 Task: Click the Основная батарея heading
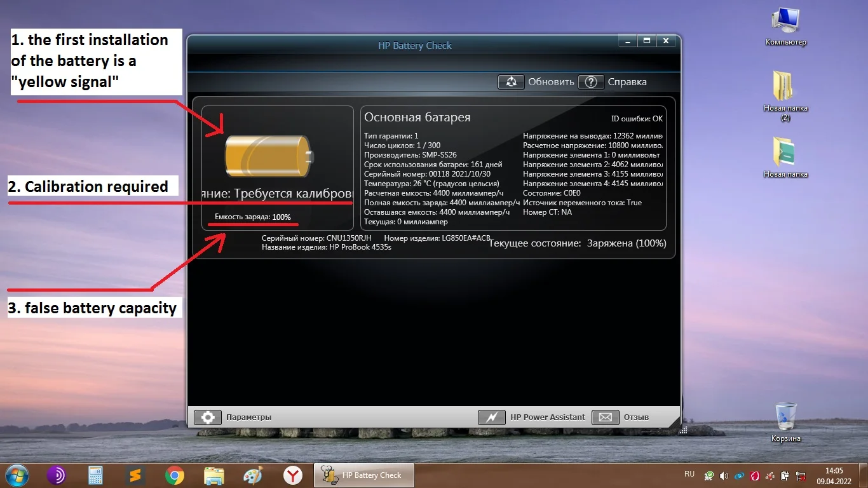click(417, 118)
